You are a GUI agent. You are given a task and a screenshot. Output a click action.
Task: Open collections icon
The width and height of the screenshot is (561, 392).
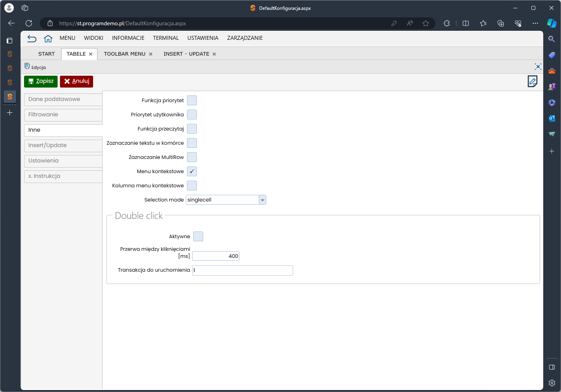[501, 23]
